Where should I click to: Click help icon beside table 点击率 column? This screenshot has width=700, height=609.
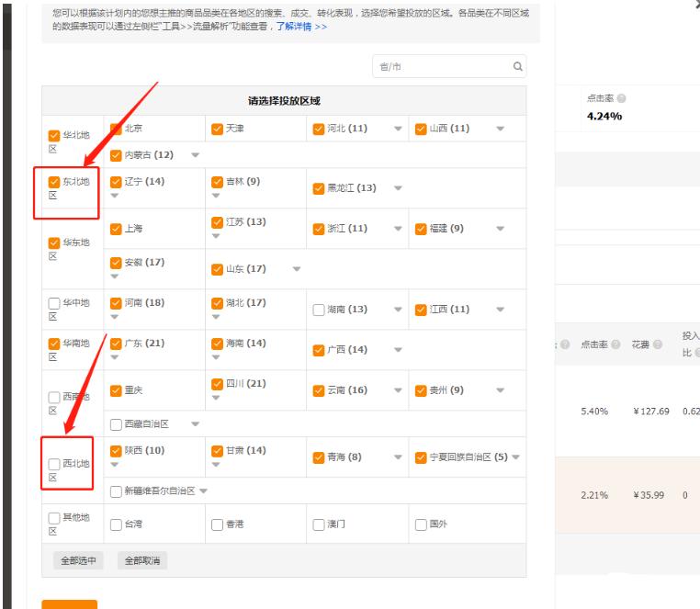click(615, 344)
